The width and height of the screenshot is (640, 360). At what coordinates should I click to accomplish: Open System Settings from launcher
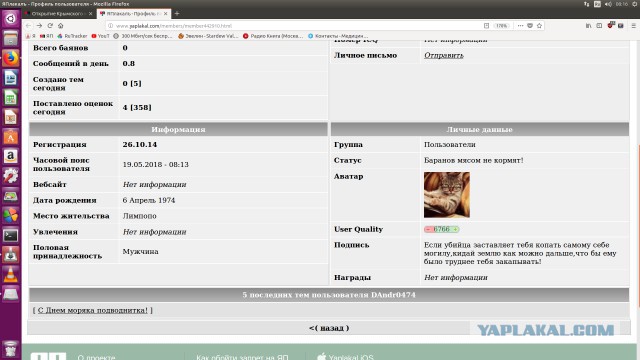coord(11,176)
